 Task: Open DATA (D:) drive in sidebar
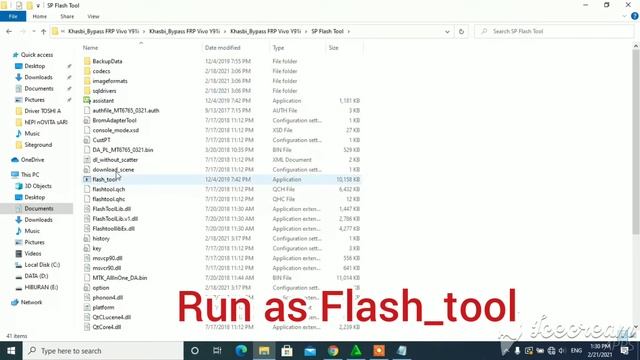(36, 276)
